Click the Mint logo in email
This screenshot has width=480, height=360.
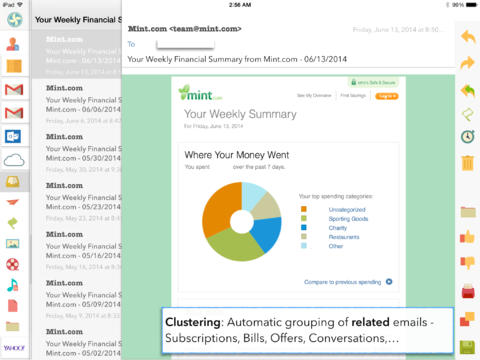point(200,93)
